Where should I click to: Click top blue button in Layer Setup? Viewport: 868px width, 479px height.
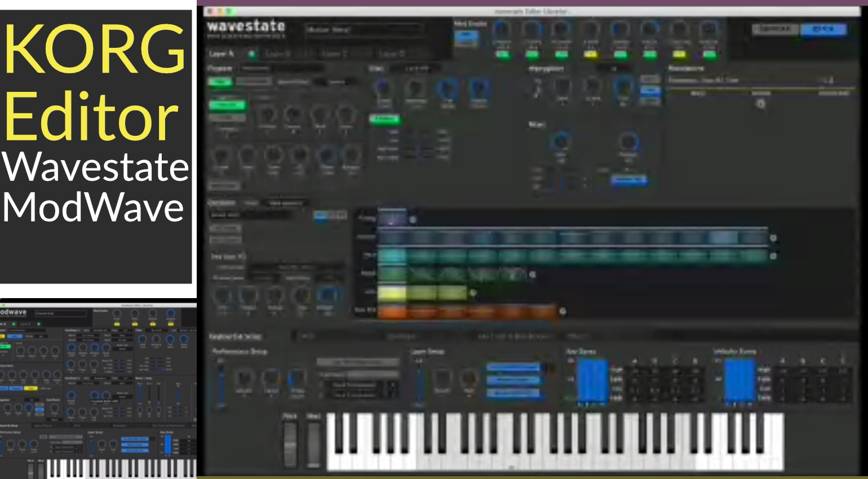click(513, 367)
